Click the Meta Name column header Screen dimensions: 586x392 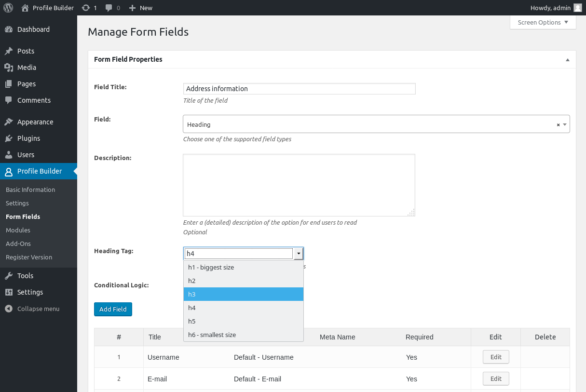click(337, 337)
